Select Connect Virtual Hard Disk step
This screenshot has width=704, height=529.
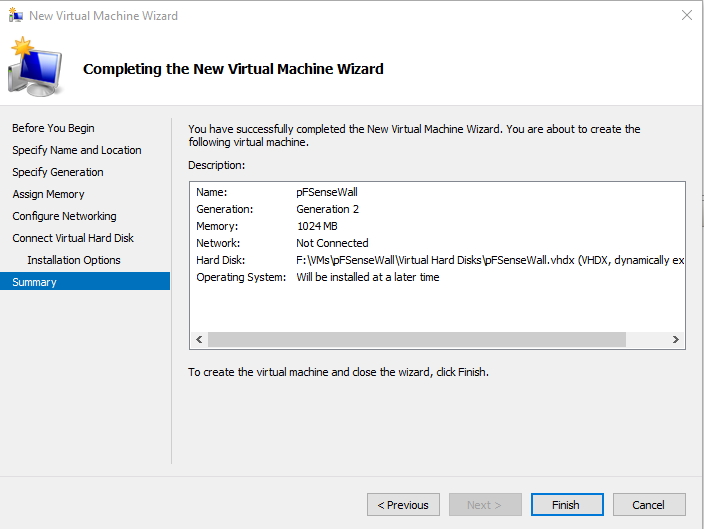click(73, 238)
